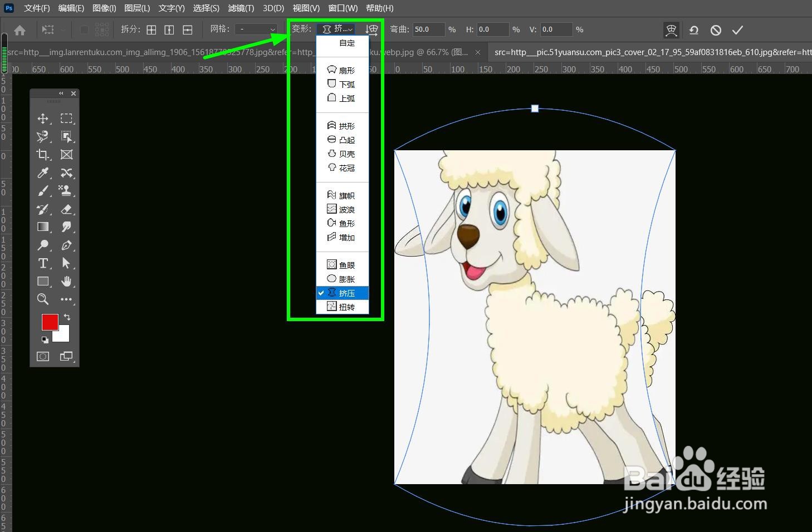Switch to the 51yuansu.com document tab
Screen dimensions: 812x532
click(652, 52)
